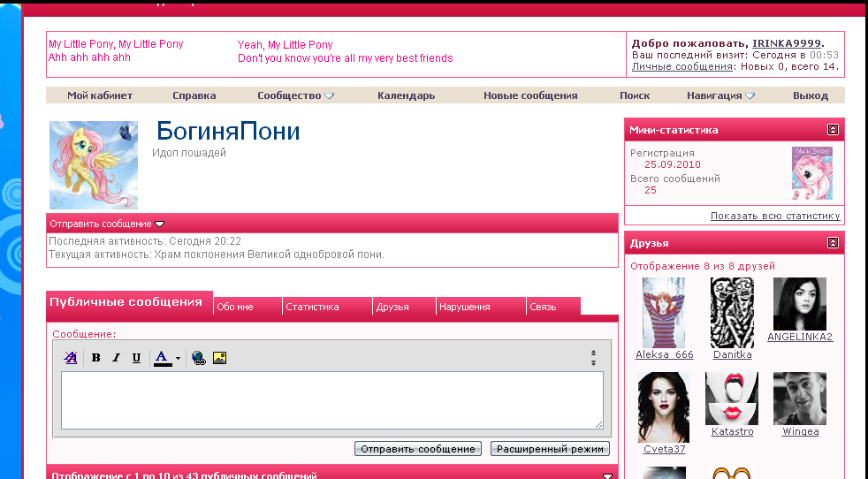Click the Расширенный режим button
The width and height of the screenshot is (868, 479).
pos(551,449)
